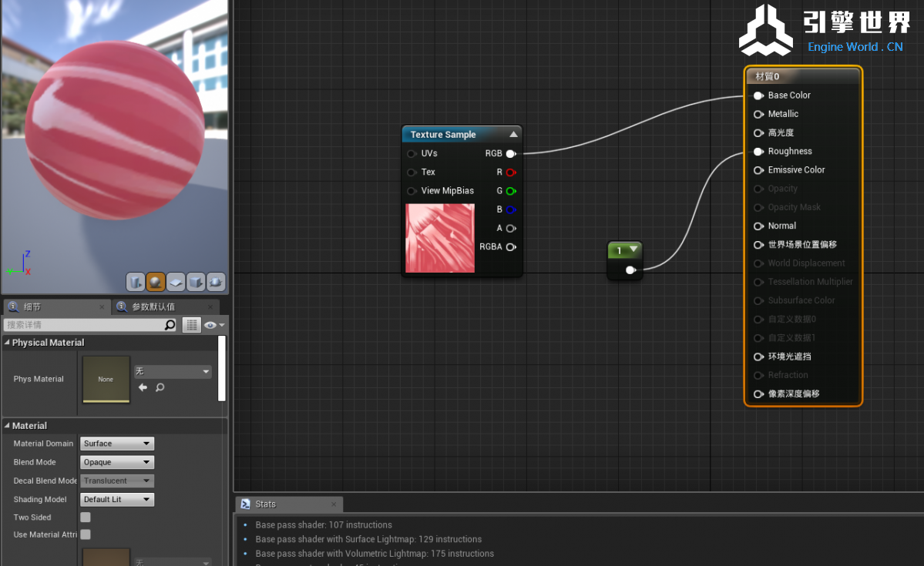Screen dimensions: 924x566
Task: Set preview mesh to sphere shape
Action: (156, 282)
